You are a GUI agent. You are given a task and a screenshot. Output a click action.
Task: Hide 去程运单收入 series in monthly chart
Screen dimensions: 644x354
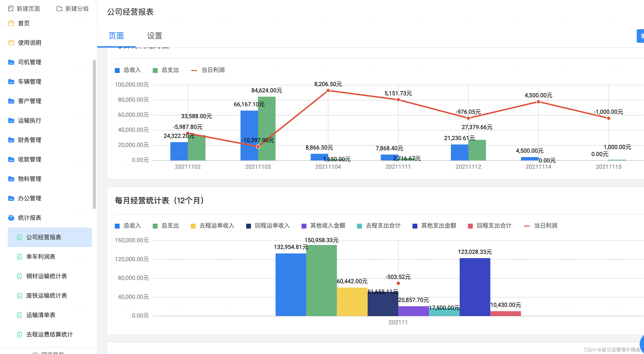[213, 226]
